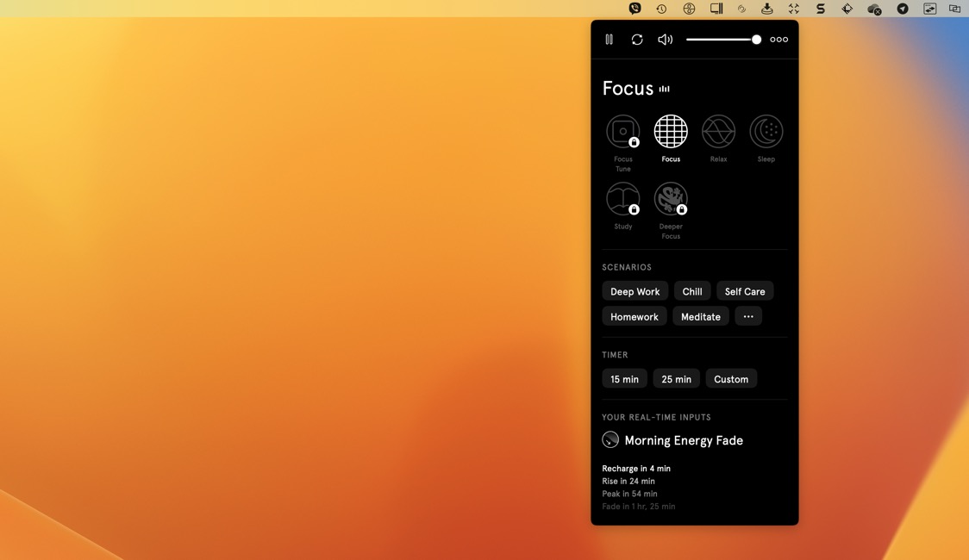Select the locked Deeper Focus mode

671,199
